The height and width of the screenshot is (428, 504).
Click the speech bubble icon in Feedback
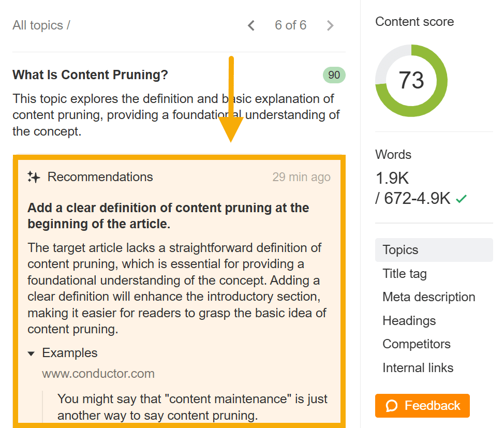392,406
